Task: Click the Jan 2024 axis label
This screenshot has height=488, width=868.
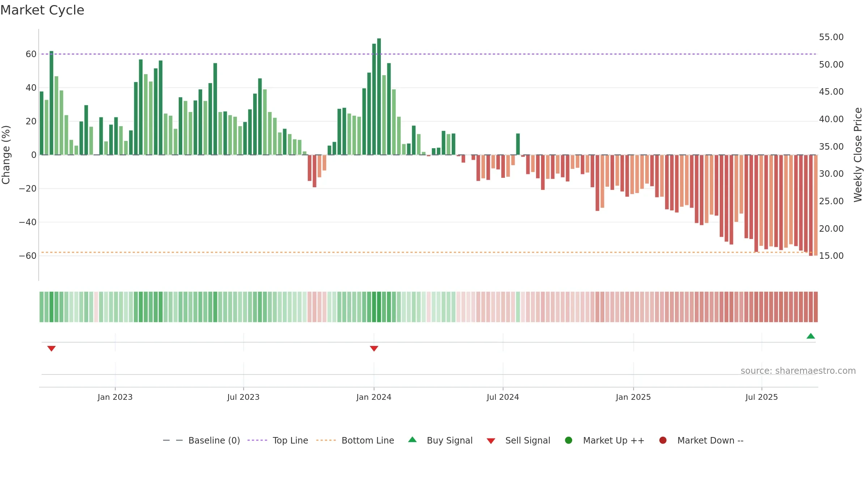Action: [x=374, y=397]
